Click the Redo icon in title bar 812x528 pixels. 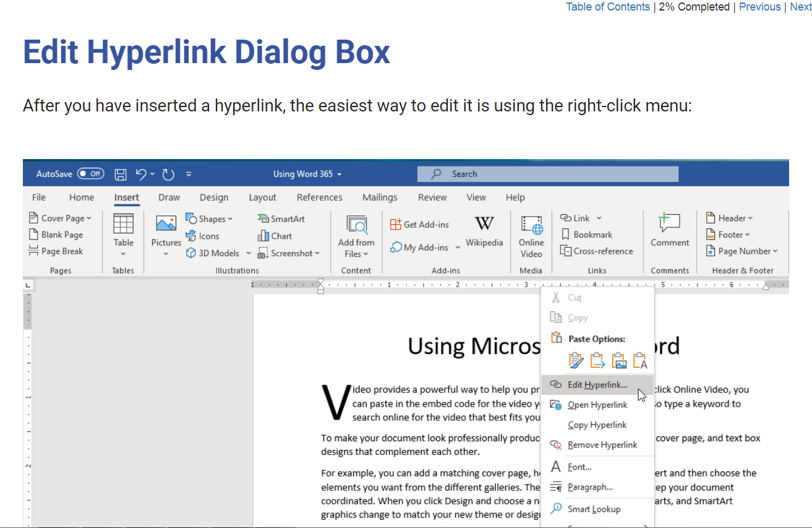click(x=168, y=174)
